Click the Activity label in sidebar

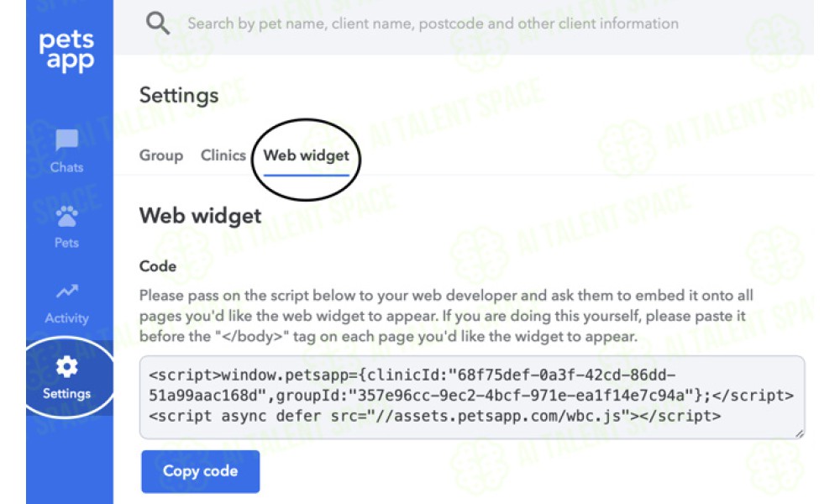[x=67, y=318]
